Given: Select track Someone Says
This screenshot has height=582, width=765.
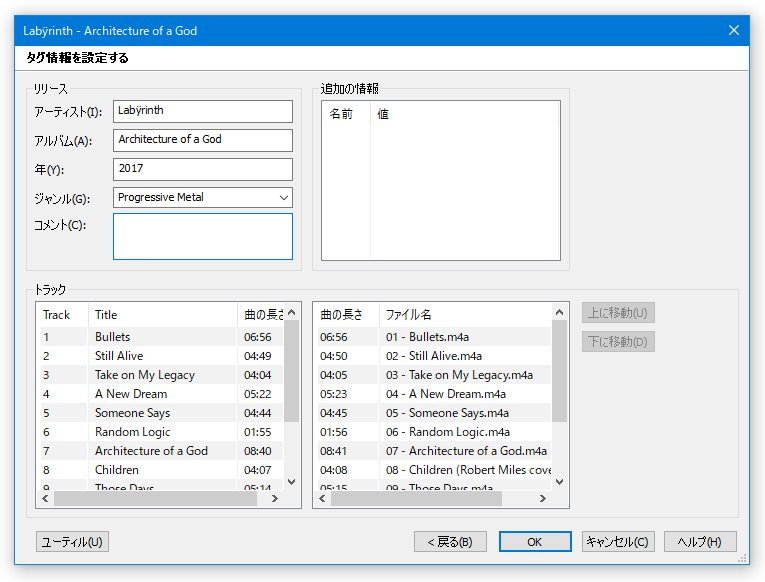Looking at the screenshot, I should (161, 413).
